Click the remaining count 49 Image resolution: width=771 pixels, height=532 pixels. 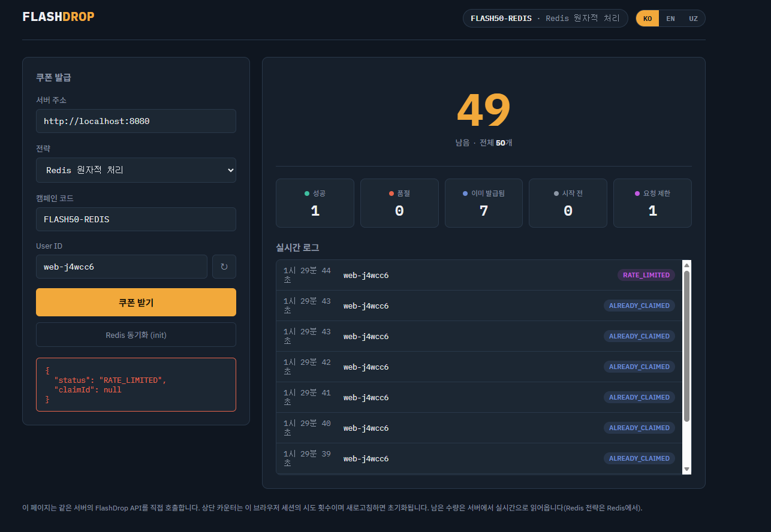coord(483,110)
